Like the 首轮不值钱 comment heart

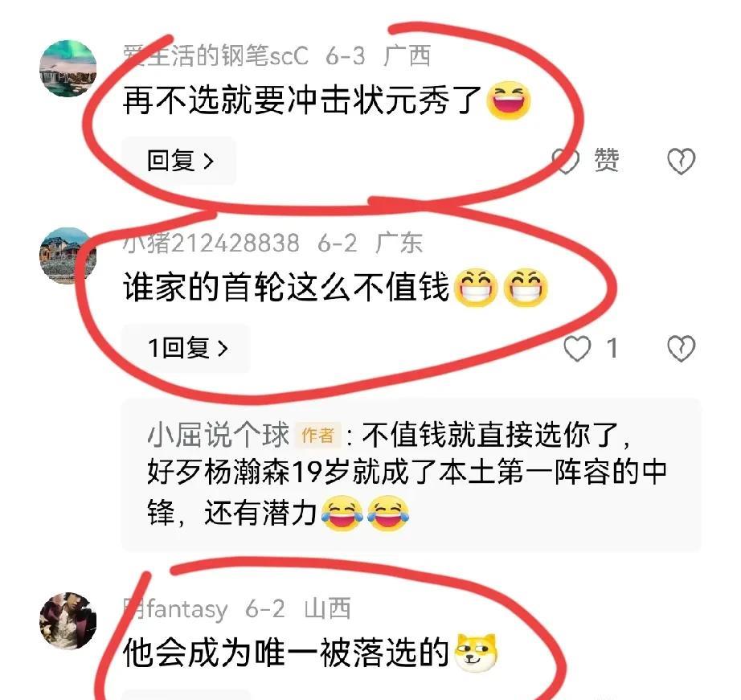tap(577, 348)
